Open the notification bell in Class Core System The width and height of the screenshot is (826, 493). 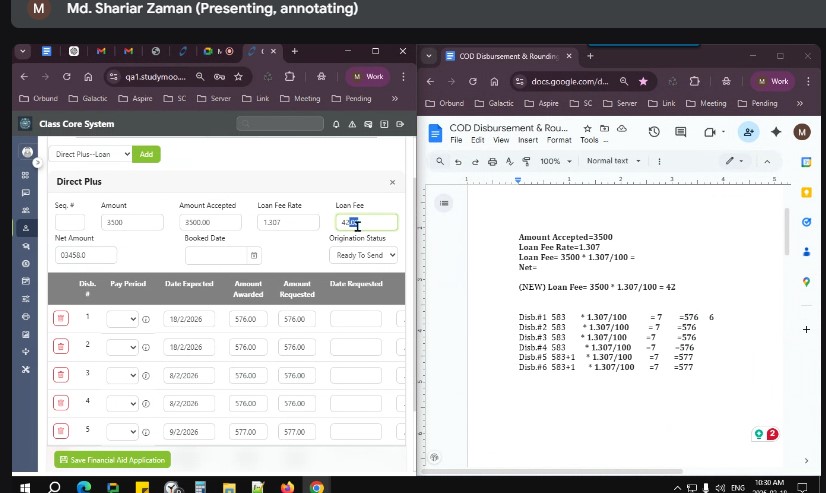(337, 124)
